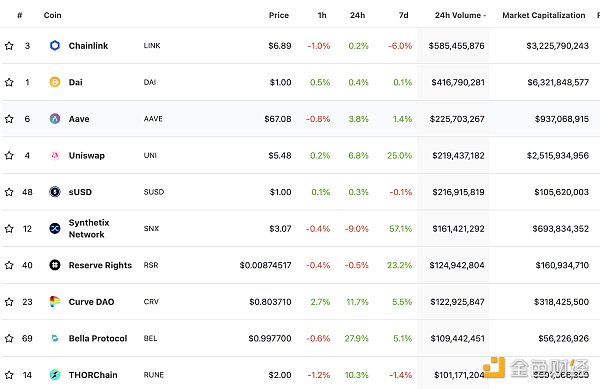Screen dimensions: 600x389
Task: Sort by 7d change column header
Action: 403,15
